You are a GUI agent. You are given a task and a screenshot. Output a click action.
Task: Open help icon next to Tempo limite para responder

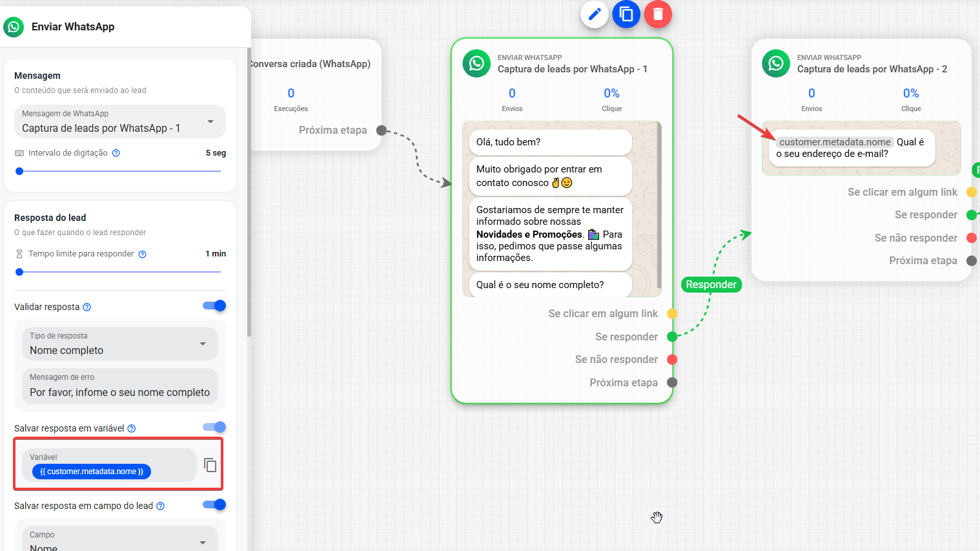(x=143, y=254)
